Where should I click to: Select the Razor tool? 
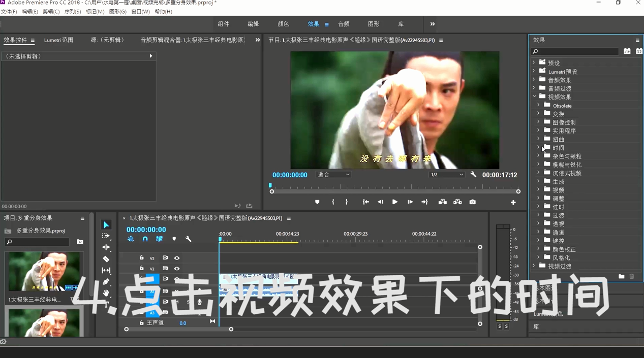[x=106, y=259]
